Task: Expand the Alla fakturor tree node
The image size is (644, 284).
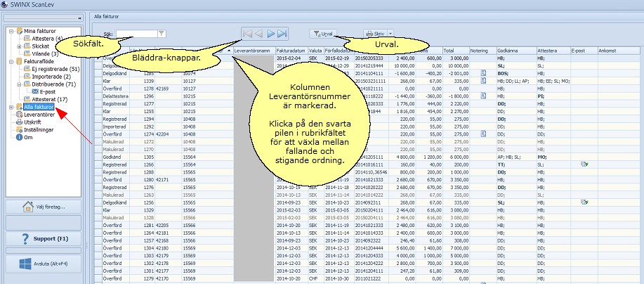Action: (x=11, y=108)
